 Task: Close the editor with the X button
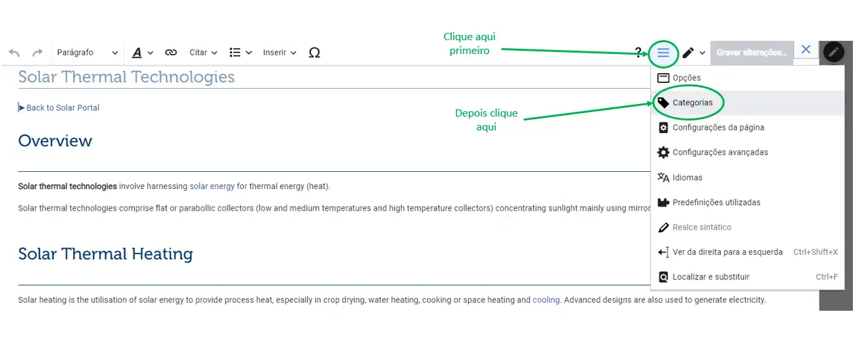[806, 50]
